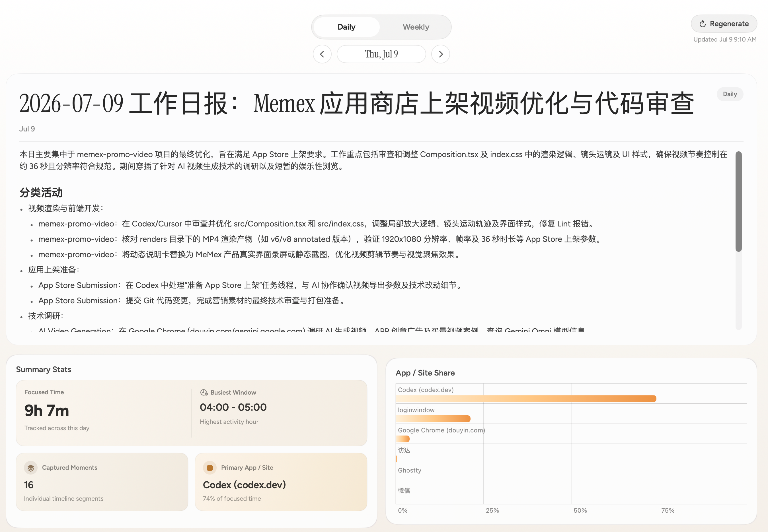
Task: Click the Captured Moments count 16
Action: coord(29,485)
